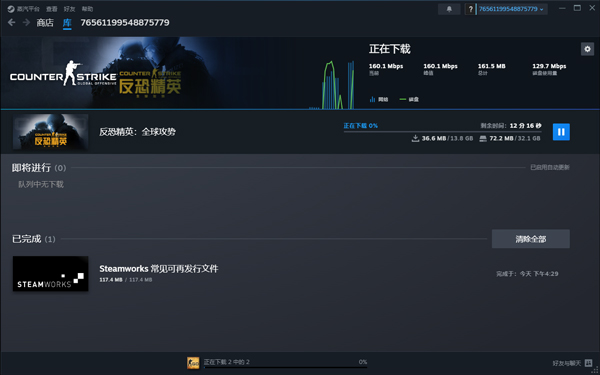Open the question mark help icon
Image resolution: width=600 pixels, height=375 pixels.
[x=470, y=9]
